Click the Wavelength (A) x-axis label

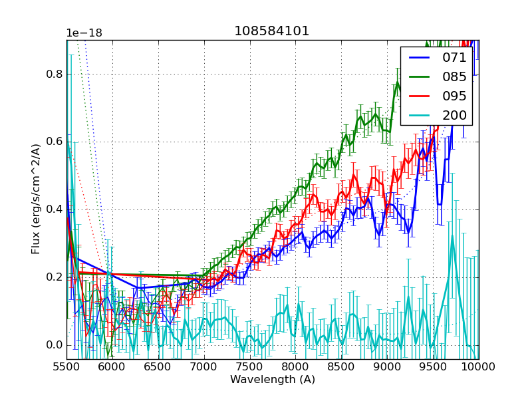click(x=272, y=380)
